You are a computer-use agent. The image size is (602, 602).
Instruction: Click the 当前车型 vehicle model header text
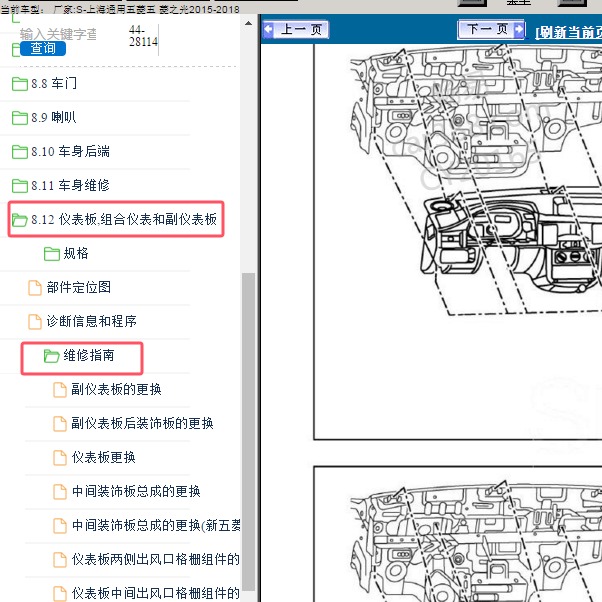tap(119, 9)
